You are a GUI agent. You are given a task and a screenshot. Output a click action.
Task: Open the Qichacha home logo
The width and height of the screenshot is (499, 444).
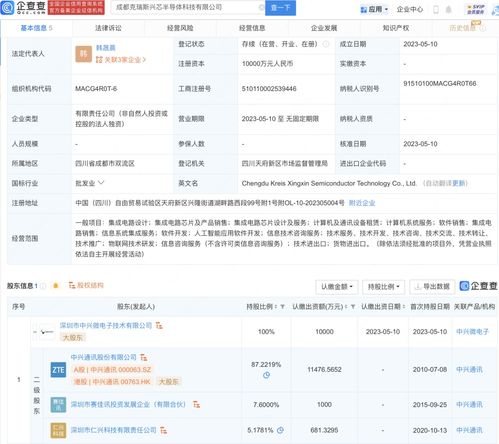[23, 7]
